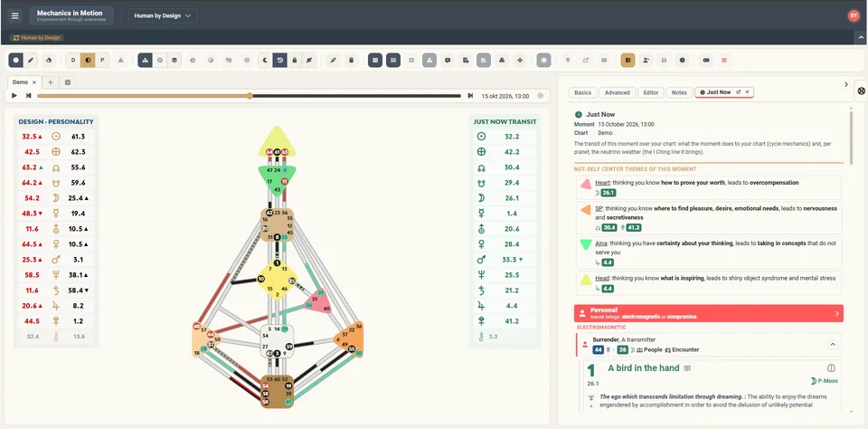Click the eraser tool icon
Image resolution: width=868 pixels, height=429 pixels.
point(49,60)
